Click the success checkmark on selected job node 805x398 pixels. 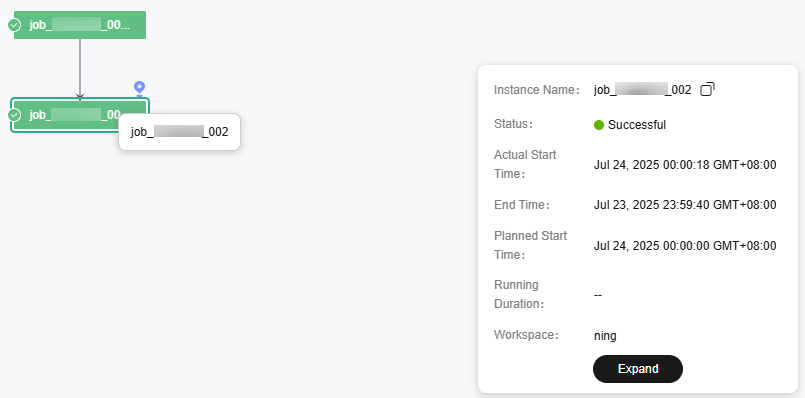pyautogui.click(x=14, y=115)
